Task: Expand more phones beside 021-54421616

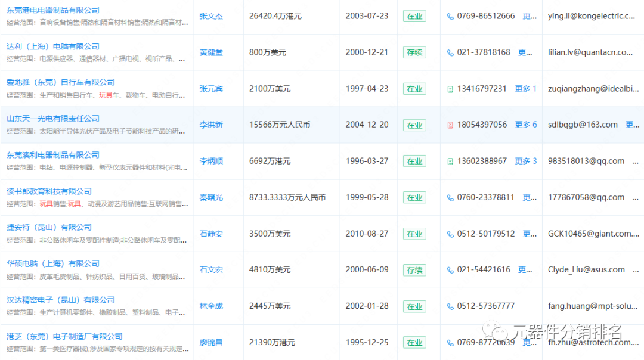Action: tap(525, 269)
